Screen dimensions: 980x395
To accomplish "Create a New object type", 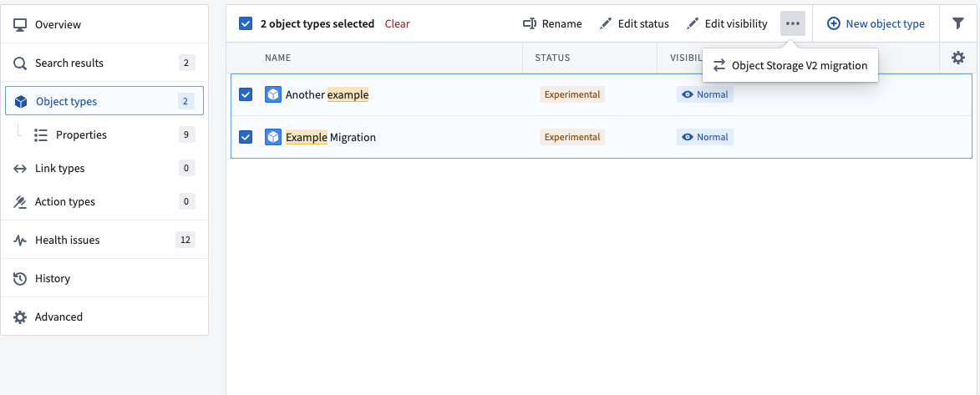I will (x=876, y=23).
